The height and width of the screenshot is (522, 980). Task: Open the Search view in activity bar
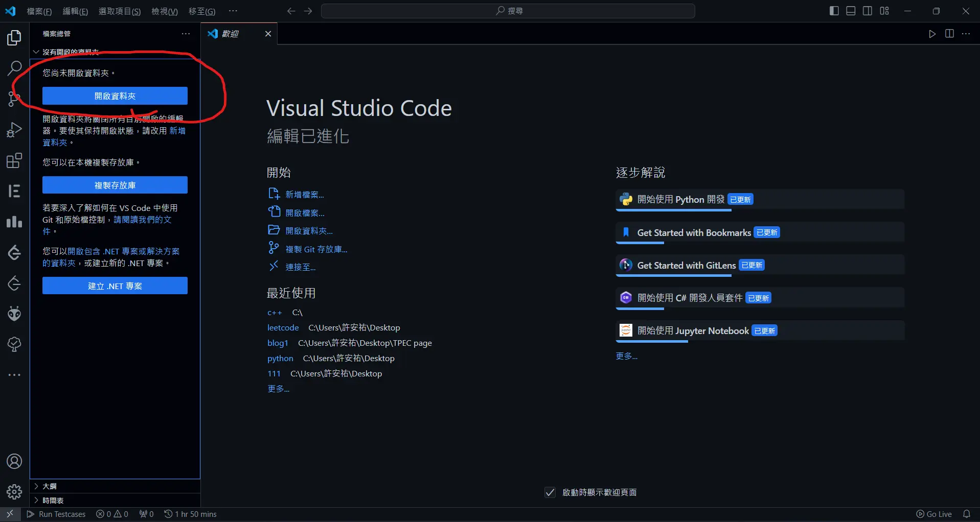click(x=14, y=68)
